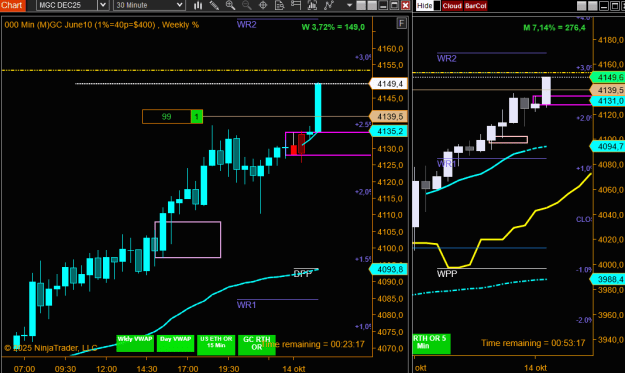This screenshot has width=625, height=373.
Task: Click the GC RTH OR green button
Action: (x=257, y=345)
